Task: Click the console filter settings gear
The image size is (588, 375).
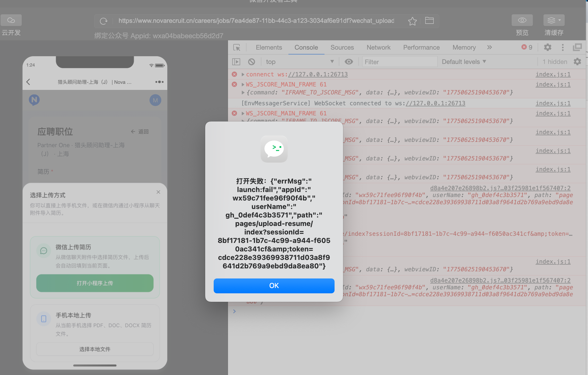Action: (577, 62)
